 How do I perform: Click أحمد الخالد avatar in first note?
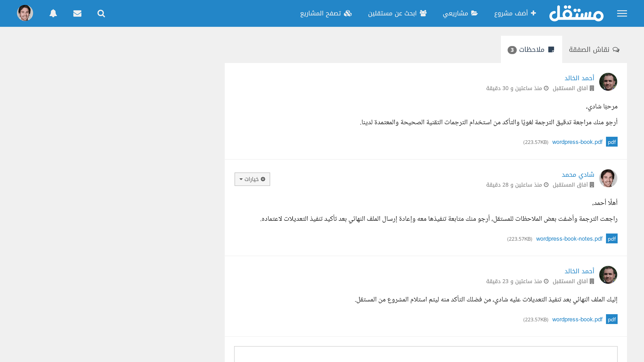point(608,82)
